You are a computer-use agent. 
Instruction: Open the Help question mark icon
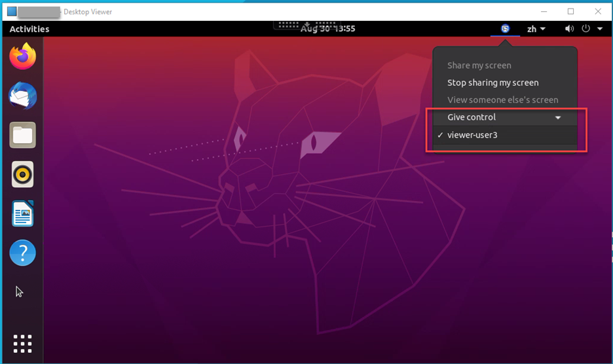23,253
